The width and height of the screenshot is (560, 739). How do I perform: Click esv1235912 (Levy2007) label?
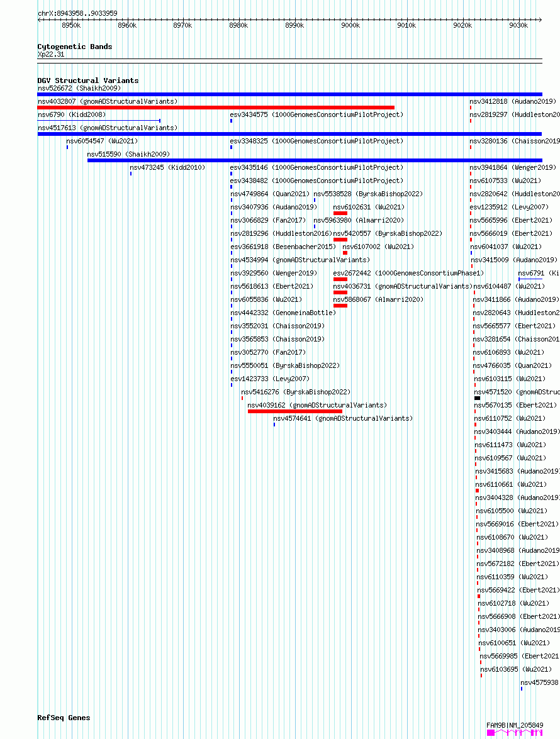pos(509,207)
